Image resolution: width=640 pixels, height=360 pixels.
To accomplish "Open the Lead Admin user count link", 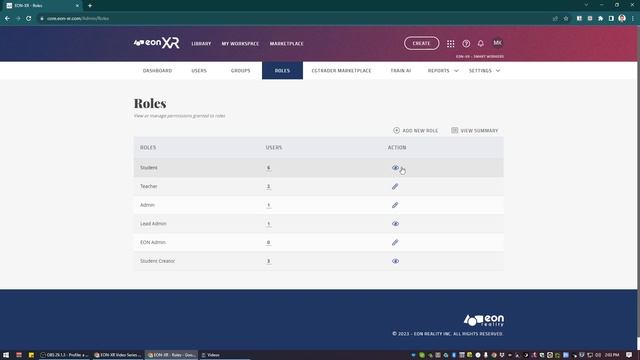I will [x=268, y=224].
